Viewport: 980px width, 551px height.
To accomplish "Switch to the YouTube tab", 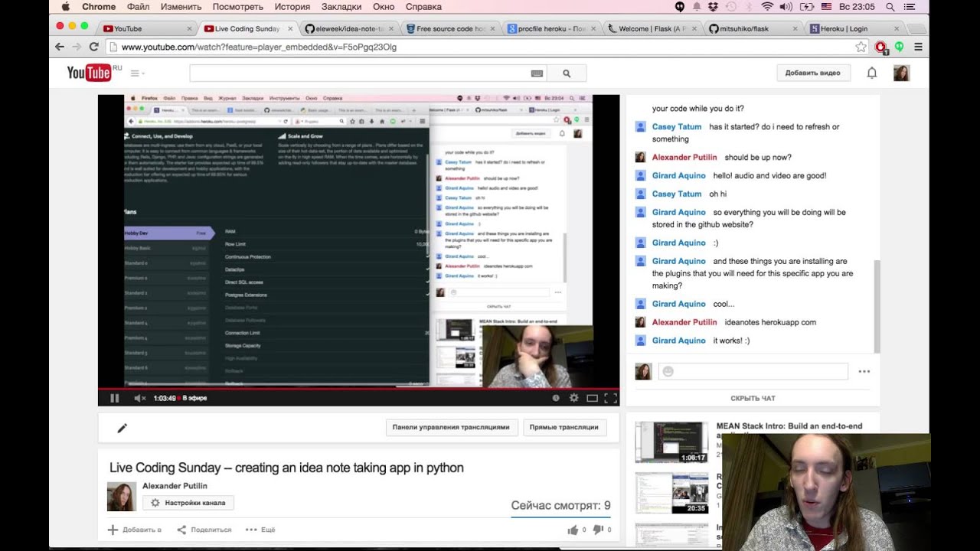I will click(x=145, y=28).
